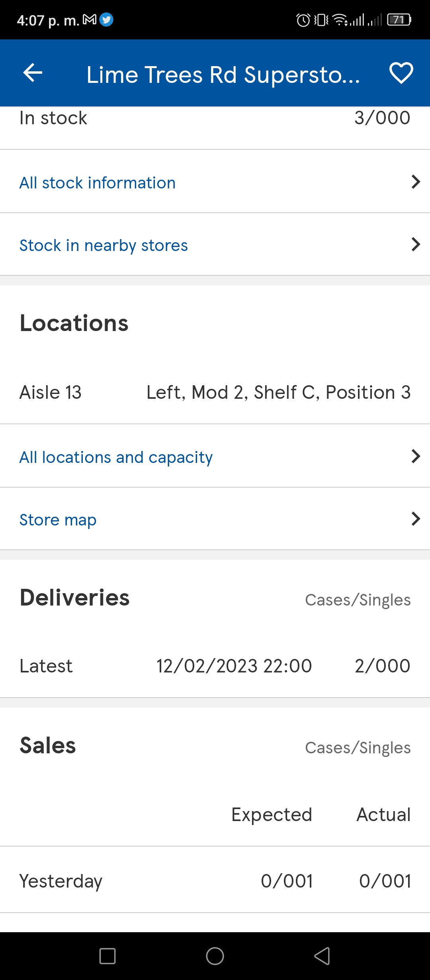This screenshot has height=980, width=430.
Task: Tap the Latest delivery row
Action: tap(215, 666)
